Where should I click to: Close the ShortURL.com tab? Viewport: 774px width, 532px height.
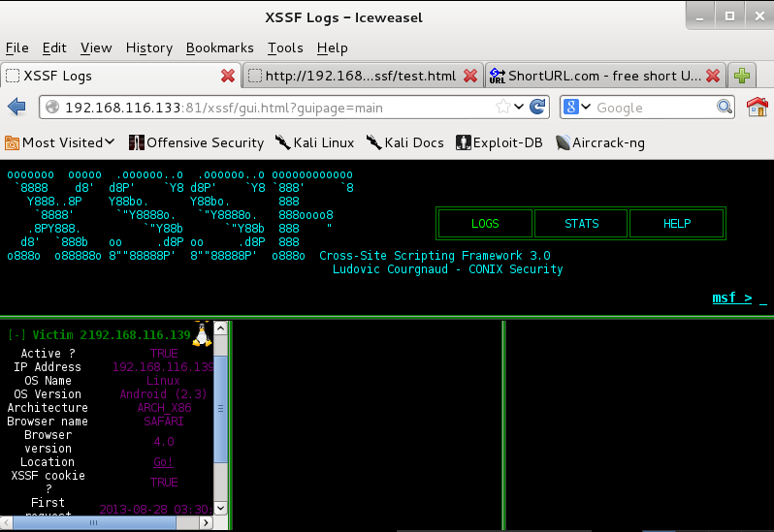point(713,76)
